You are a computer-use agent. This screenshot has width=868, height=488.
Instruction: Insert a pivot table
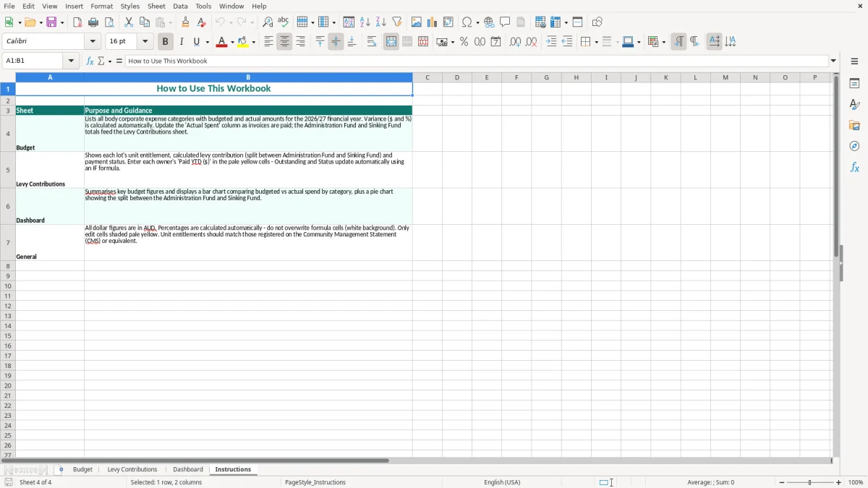(448, 22)
